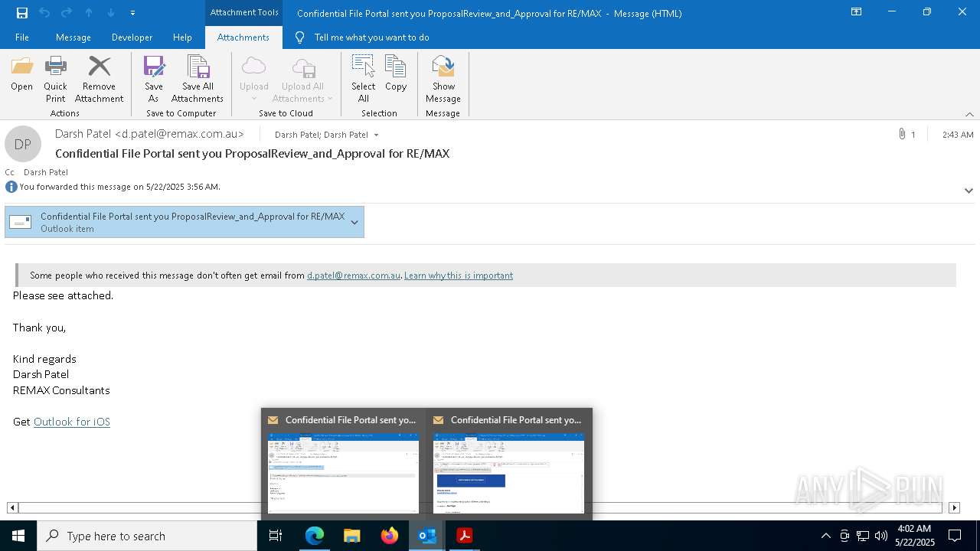Quick Print the attachment
The height and width of the screenshot is (551, 980).
point(55,79)
